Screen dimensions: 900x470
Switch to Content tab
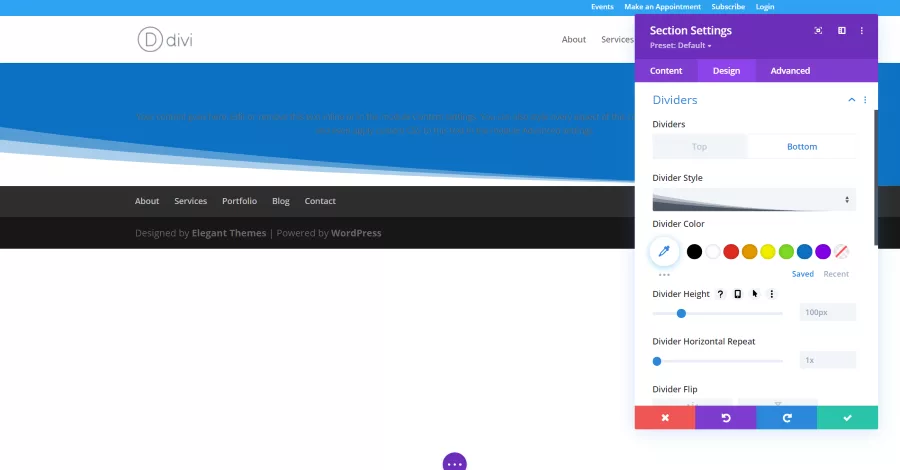pyautogui.click(x=666, y=71)
